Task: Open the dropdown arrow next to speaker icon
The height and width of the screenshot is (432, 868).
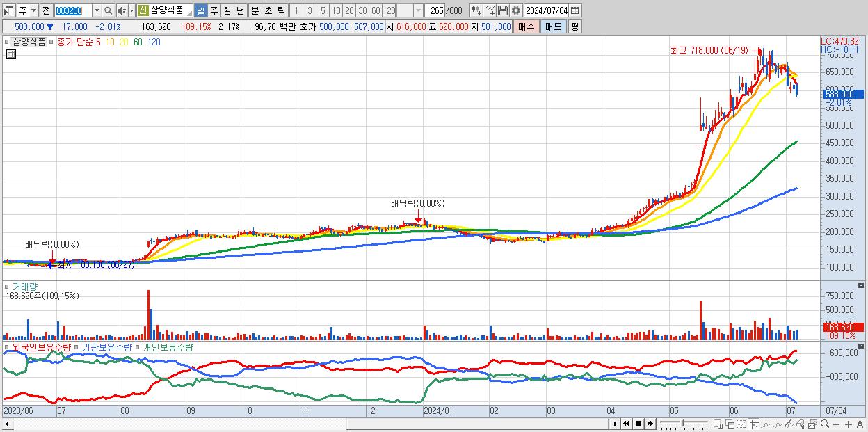Action: [x=131, y=10]
